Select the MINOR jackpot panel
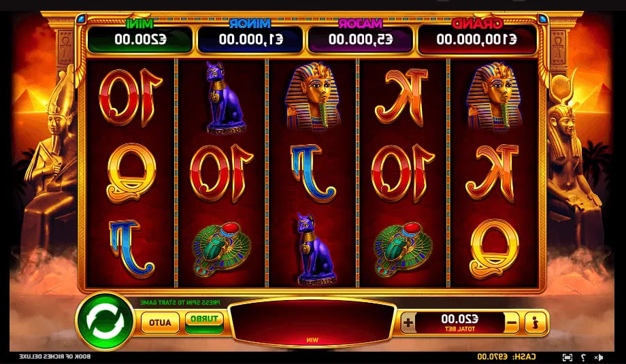 (x=250, y=39)
